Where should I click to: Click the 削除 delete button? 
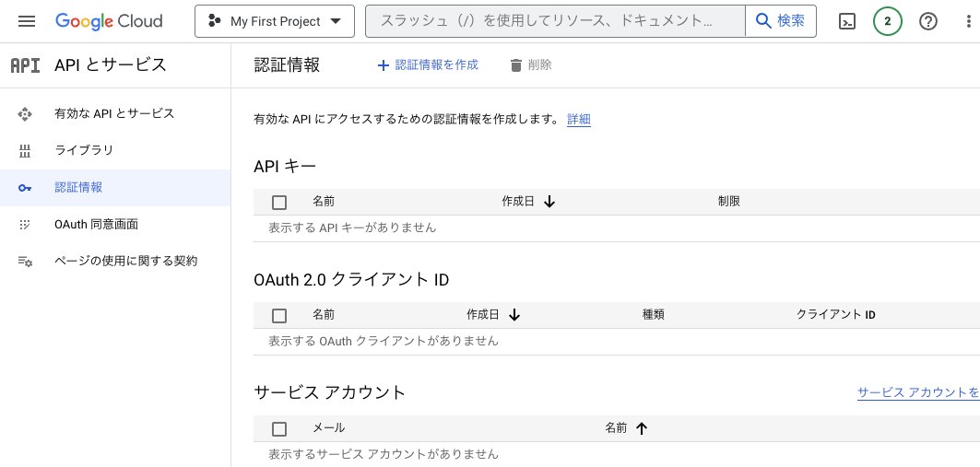click(x=531, y=64)
